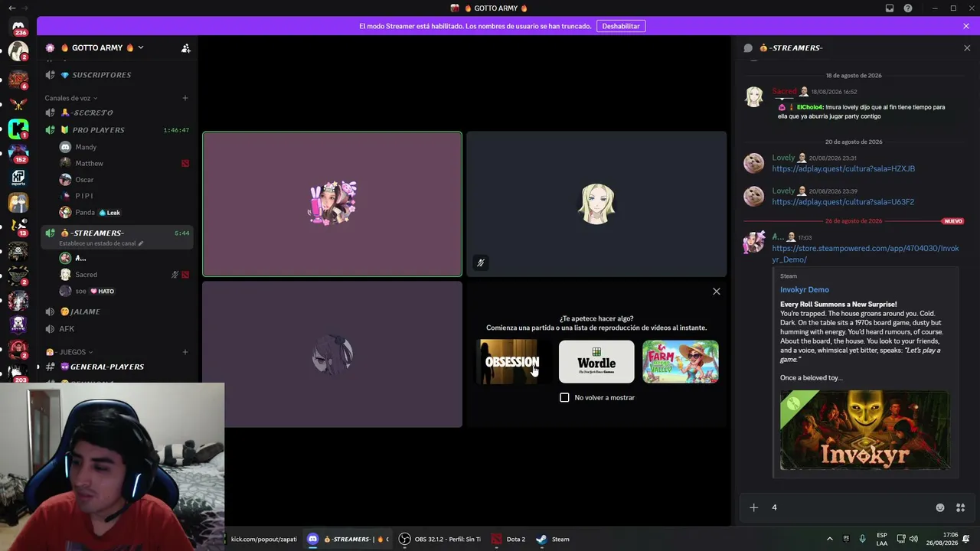
Task: Select the blonde avatar participant tile
Action: tap(596, 204)
